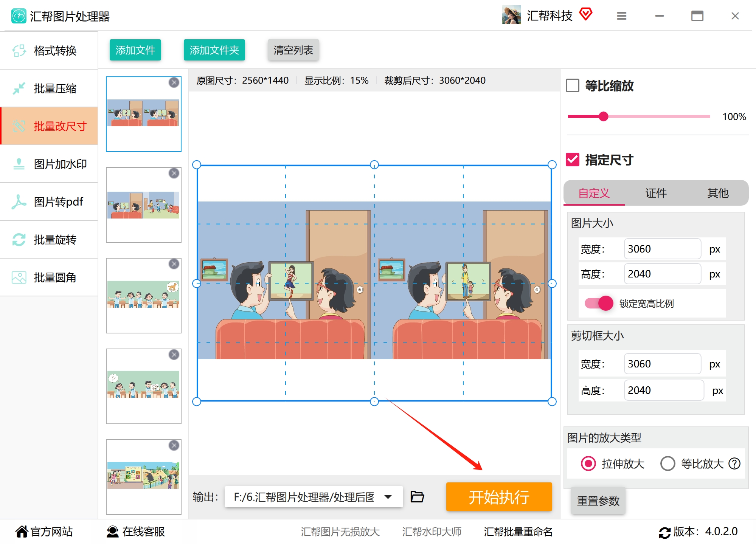Select the third classroom image thumbnail
The image size is (756, 544).
tap(144, 296)
